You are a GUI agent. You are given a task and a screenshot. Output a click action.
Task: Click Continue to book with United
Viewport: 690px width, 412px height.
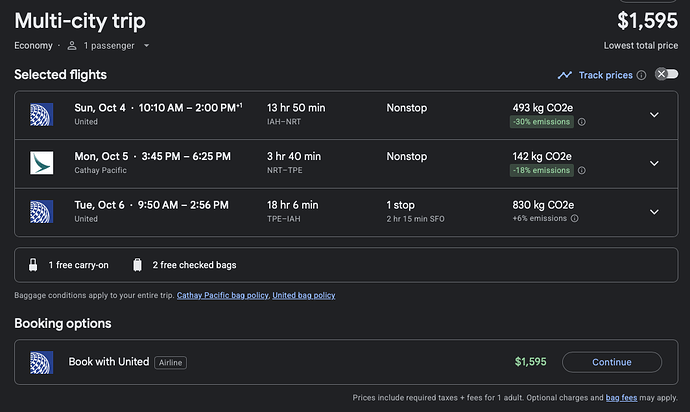tap(612, 362)
